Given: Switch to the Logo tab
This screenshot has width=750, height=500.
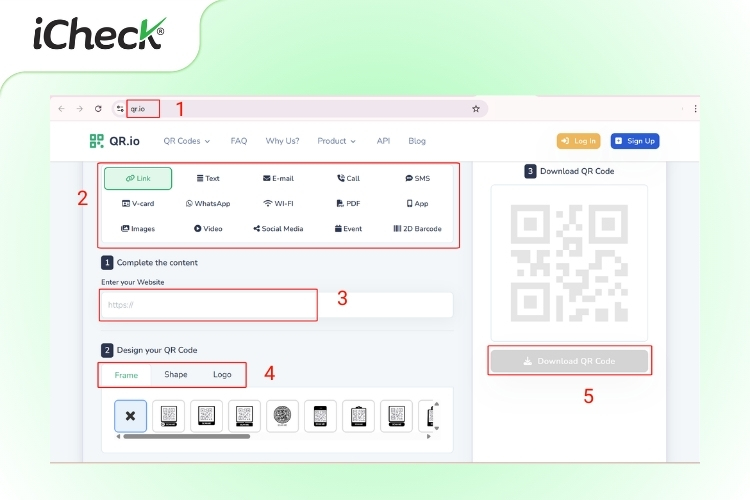Looking at the screenshot, I should 222,375.
